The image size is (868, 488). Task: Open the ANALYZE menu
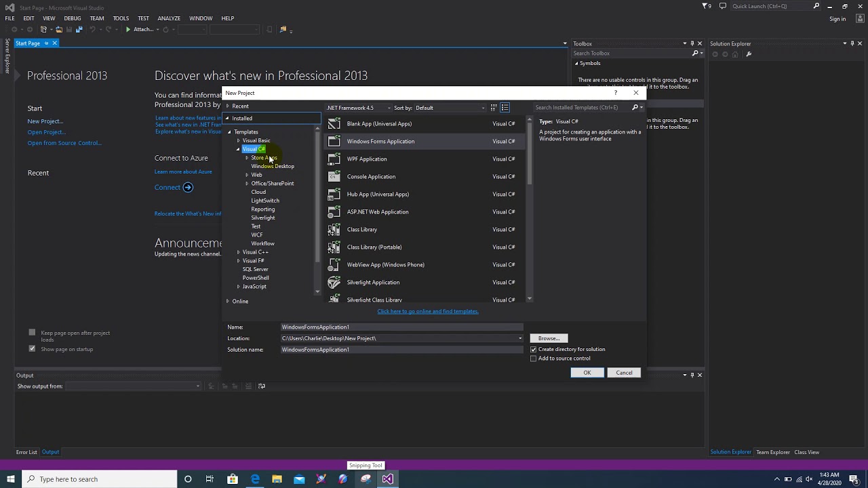[169, 18]
